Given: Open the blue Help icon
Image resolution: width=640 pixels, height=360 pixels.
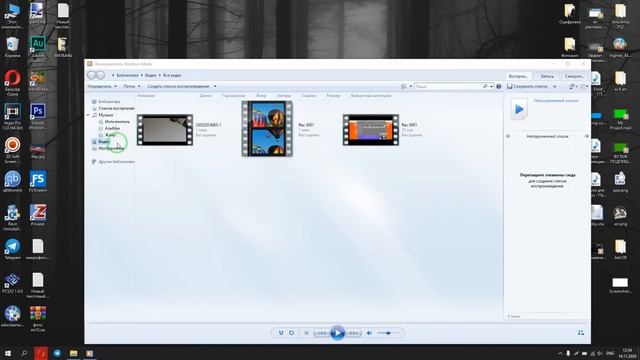Looking at the screenshot, I should (498, 87).
